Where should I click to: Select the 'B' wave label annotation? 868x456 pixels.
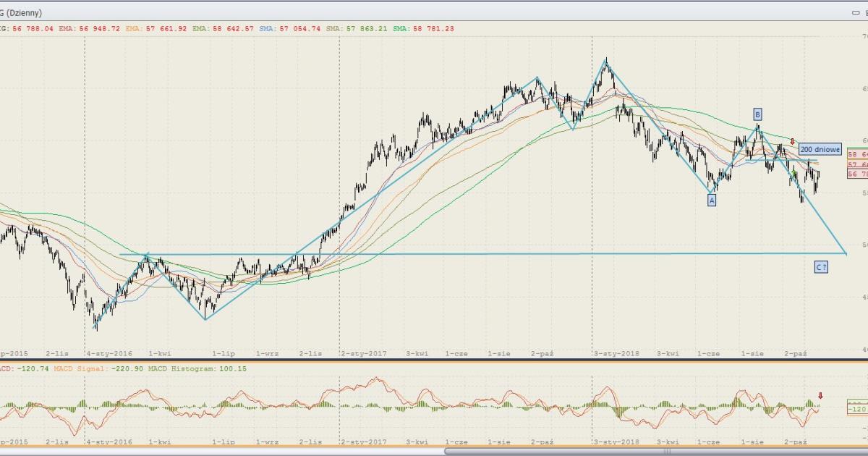pyautogui.click(x=757, y=114)
